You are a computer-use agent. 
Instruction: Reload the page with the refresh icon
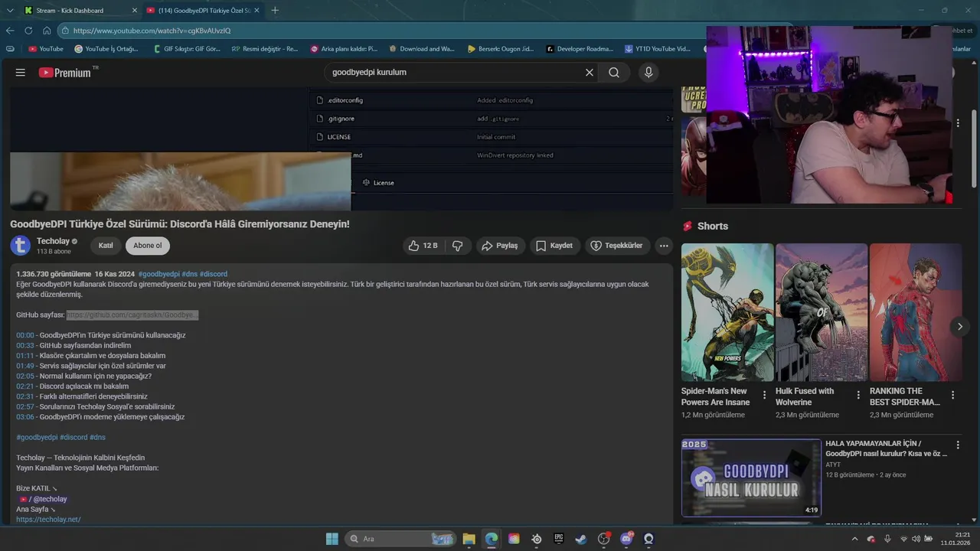(28, 31)
